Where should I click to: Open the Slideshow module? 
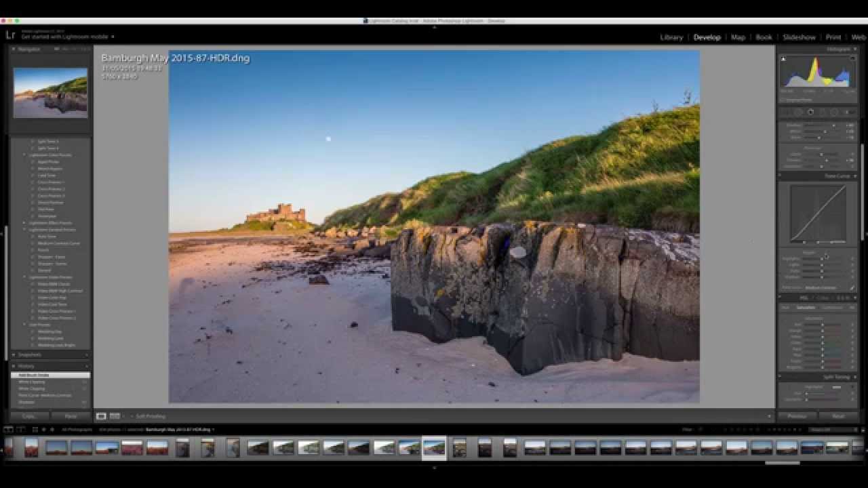click(x=799, y=37)
